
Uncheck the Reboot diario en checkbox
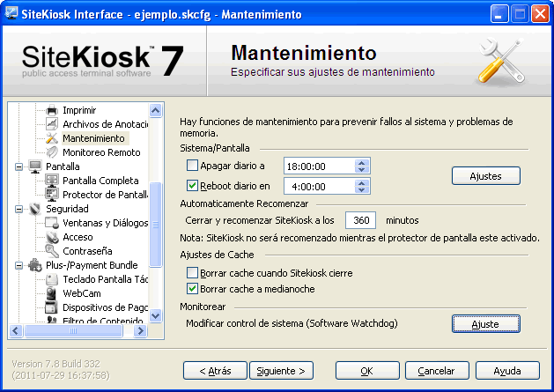(193, 186)
